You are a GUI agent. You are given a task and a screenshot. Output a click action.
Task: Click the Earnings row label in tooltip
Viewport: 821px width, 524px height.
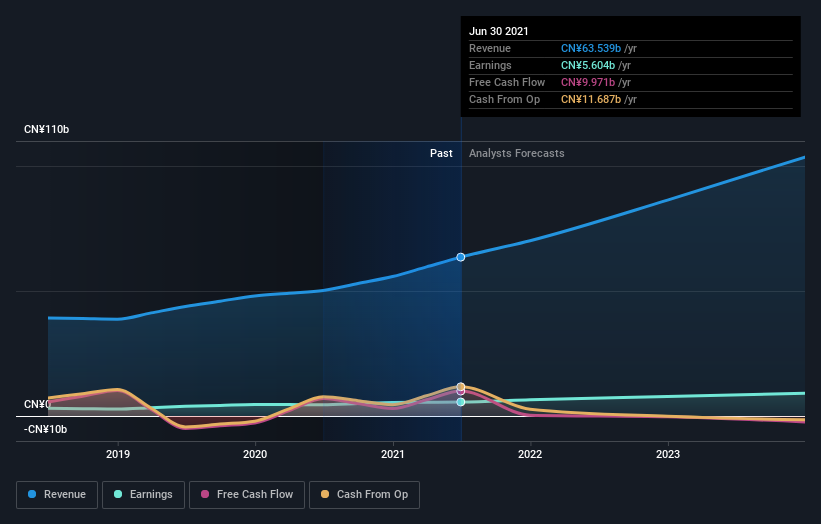[490, 65]
